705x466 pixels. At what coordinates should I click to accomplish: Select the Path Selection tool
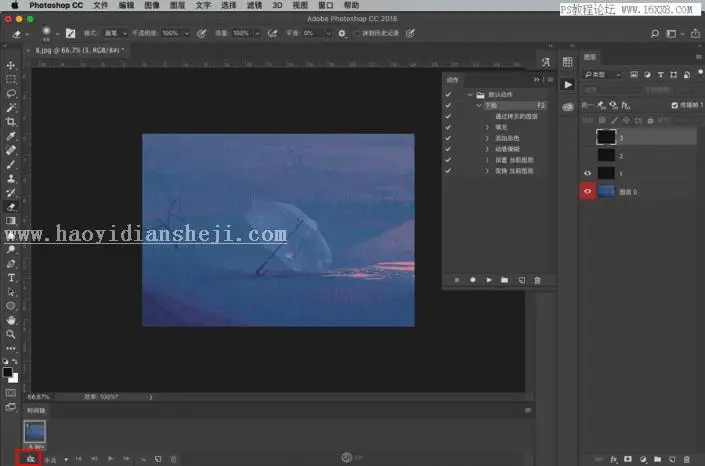coord(11,292)
